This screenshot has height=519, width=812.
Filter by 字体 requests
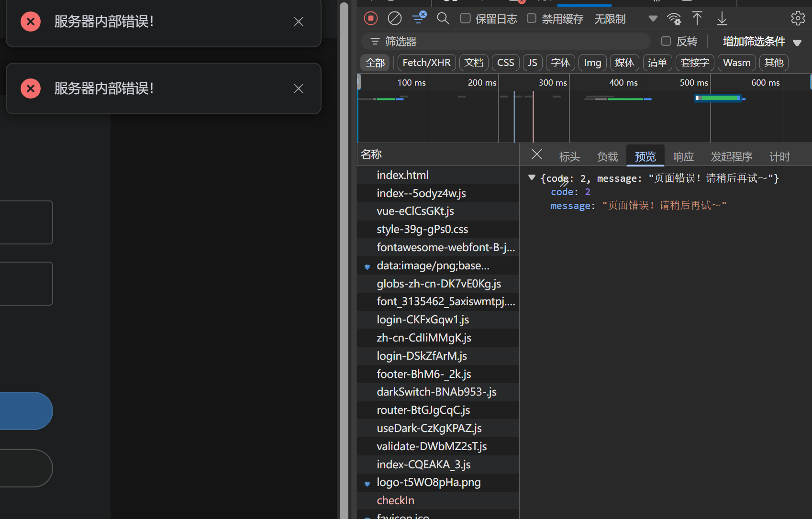560,63
